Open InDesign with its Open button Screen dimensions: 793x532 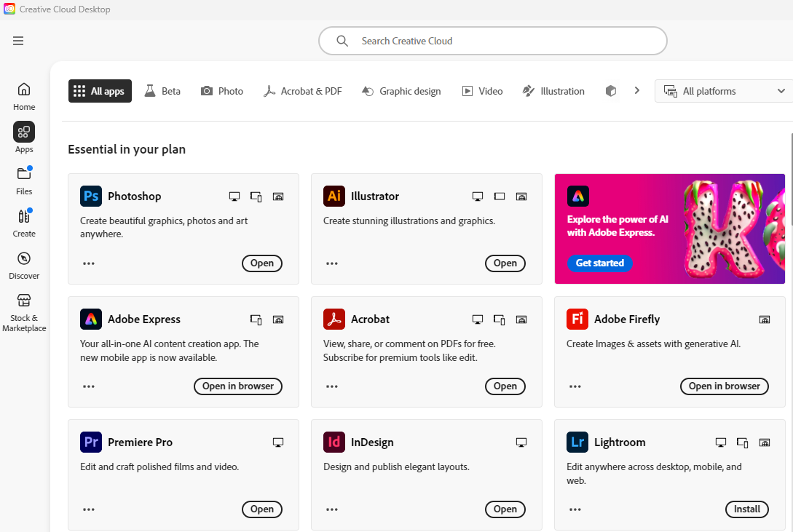click(x=505, y=509)
